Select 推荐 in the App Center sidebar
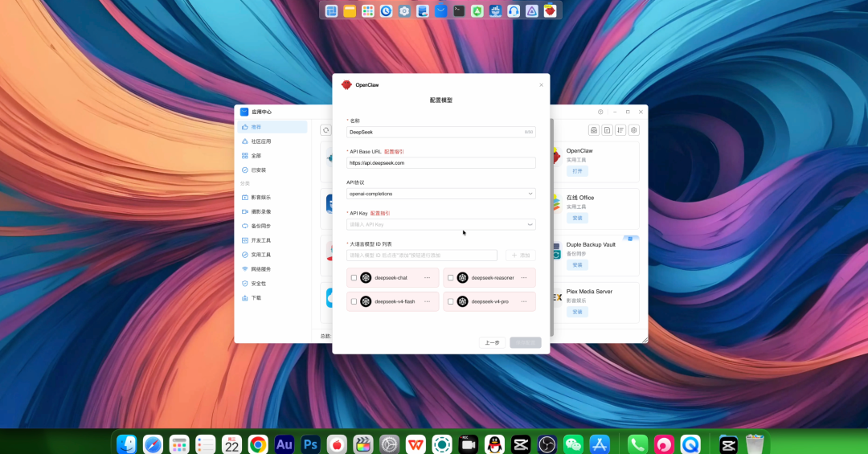The height and width of the screenshot is (454, 868). click(x=272, y=127)
